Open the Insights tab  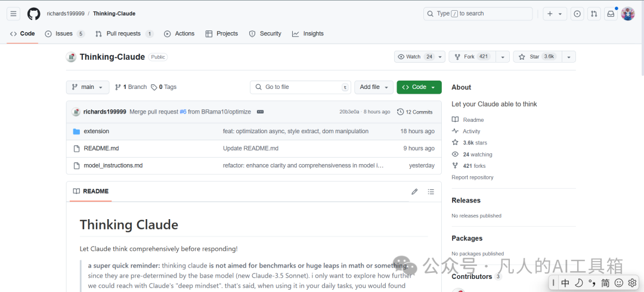click(308, 33)
